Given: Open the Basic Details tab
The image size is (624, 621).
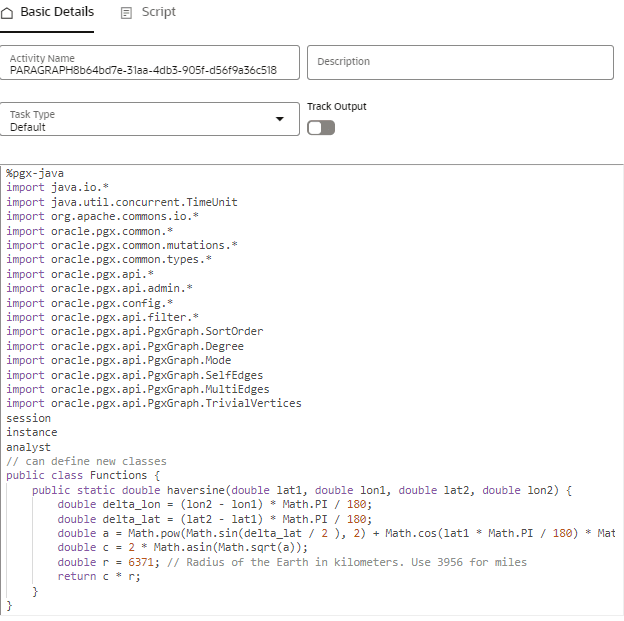Looking at the screenshot, I should (x=47, y=12).
